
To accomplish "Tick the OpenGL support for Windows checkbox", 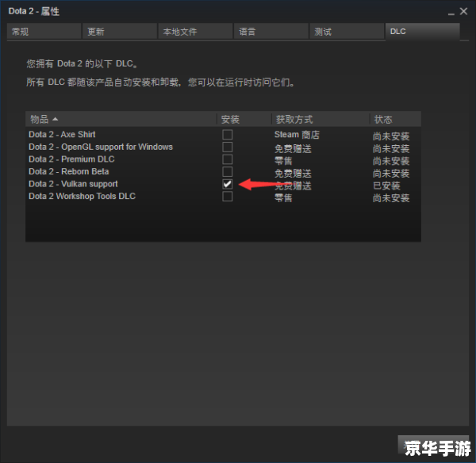I will (228, 147).
